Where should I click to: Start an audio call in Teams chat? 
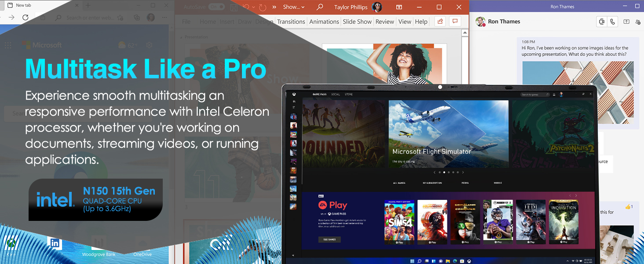(x=612, y=22)
